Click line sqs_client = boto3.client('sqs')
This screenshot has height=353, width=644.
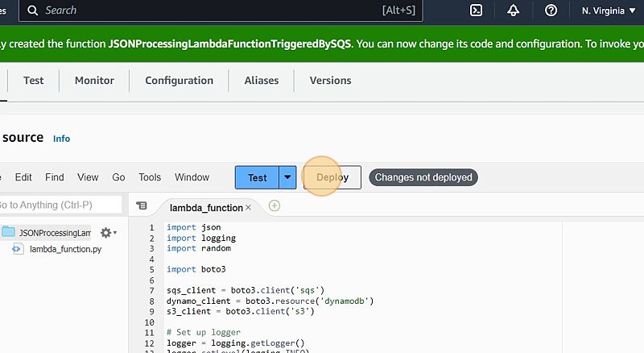pyautogui.click(x=246, y=290)
